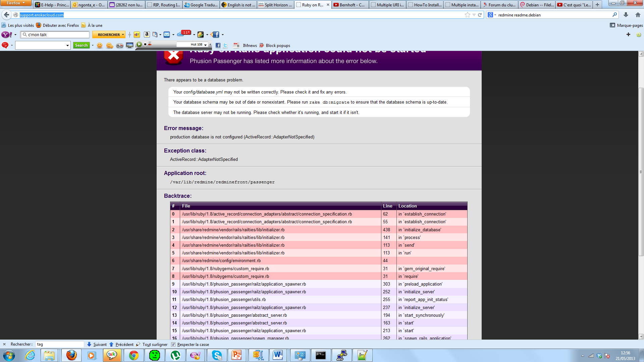Expand the mail icon dropdown arrow

(173, 35)
